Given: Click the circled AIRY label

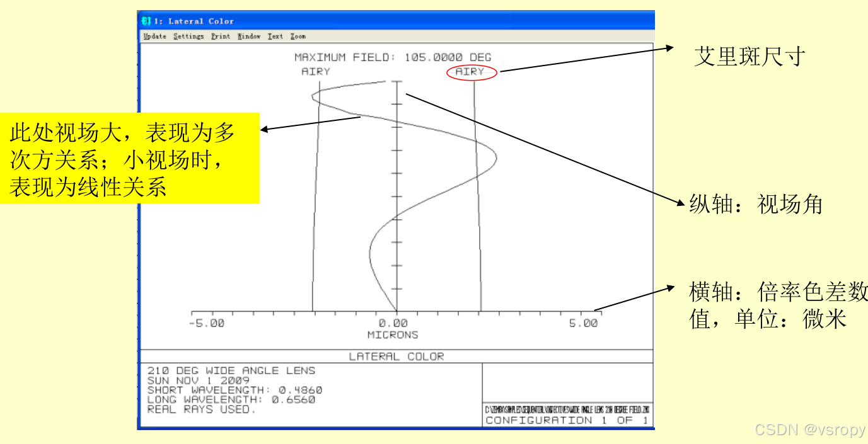Looking at the screenshot, I should 472,72.
